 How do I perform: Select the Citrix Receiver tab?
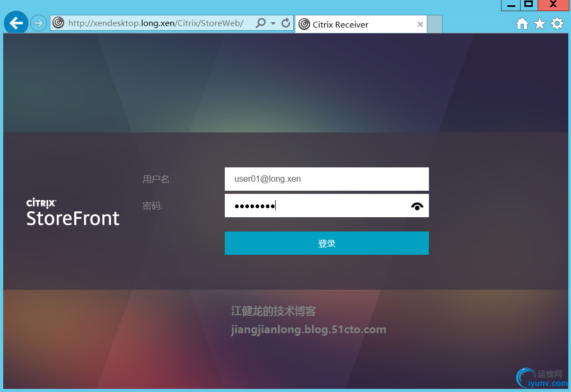361,24
